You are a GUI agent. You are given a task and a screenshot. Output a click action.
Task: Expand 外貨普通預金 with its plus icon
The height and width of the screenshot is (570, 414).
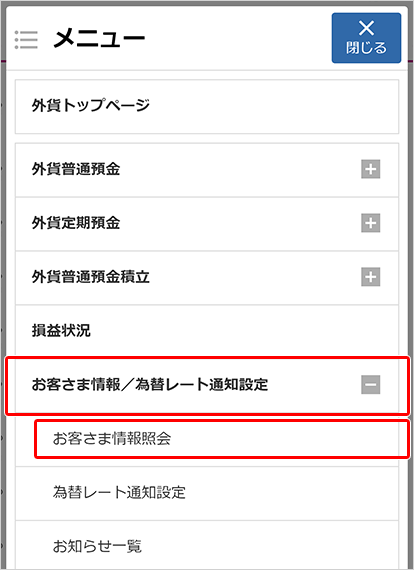pyautogui.click(x=370, y=169)
